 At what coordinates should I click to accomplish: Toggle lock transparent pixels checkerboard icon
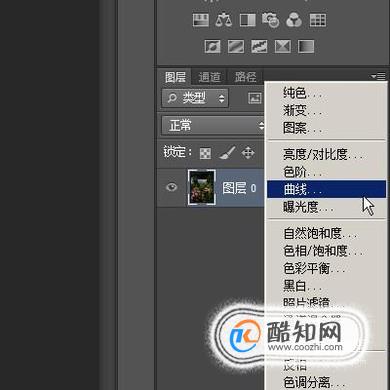click(205, 153)
